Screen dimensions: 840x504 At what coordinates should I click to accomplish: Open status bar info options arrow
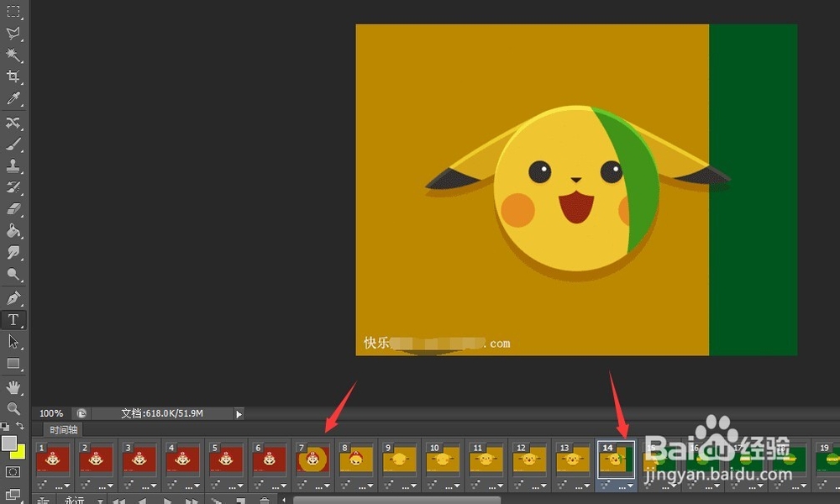coord(239,413)
